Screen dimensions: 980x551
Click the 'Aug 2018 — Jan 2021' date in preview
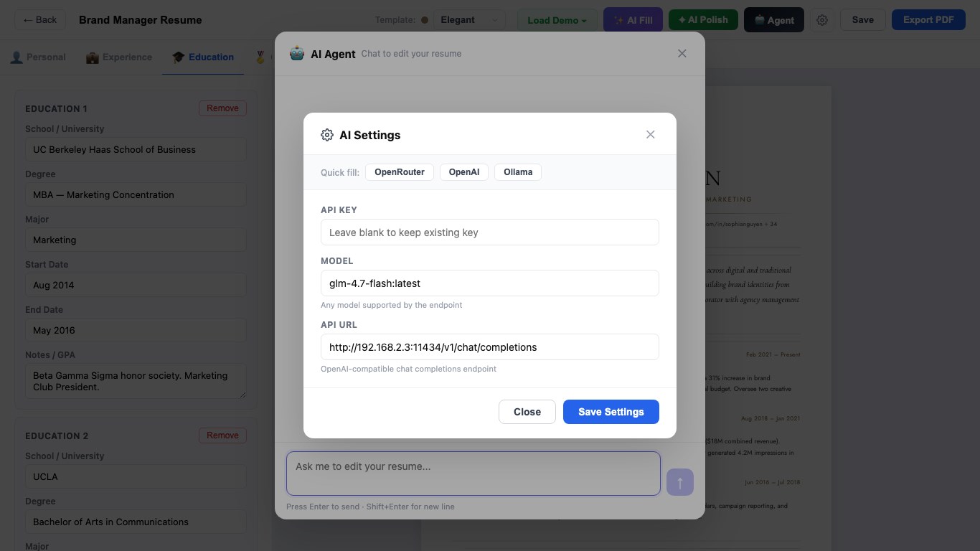771,418
